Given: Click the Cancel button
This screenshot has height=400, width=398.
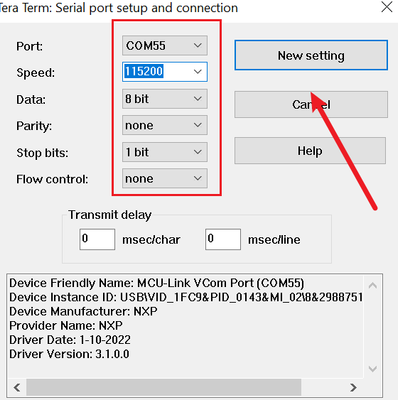Looking at the screenshot, I should pos(311,105).
